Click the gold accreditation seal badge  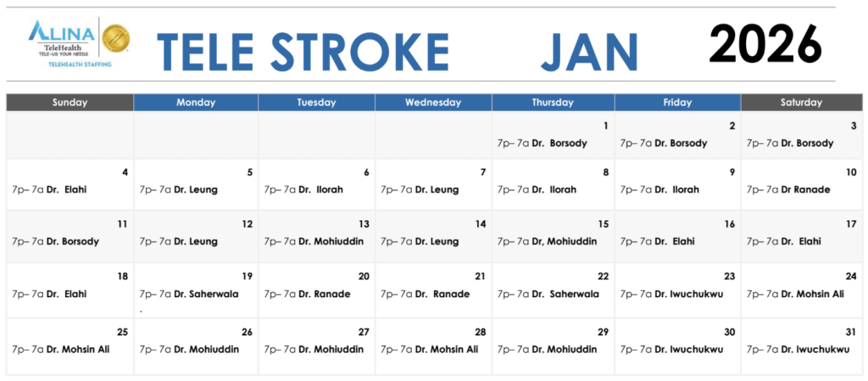click(114, 39)
